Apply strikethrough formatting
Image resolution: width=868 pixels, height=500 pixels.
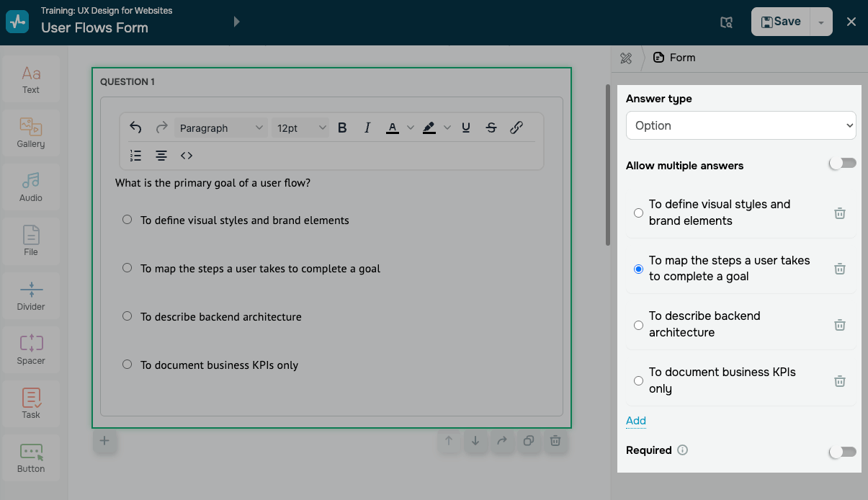click(491, 128)
